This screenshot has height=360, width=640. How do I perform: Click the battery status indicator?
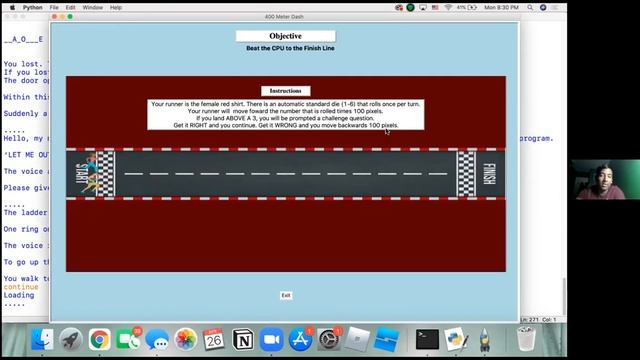pyautogui.click(x=467, y=7)
